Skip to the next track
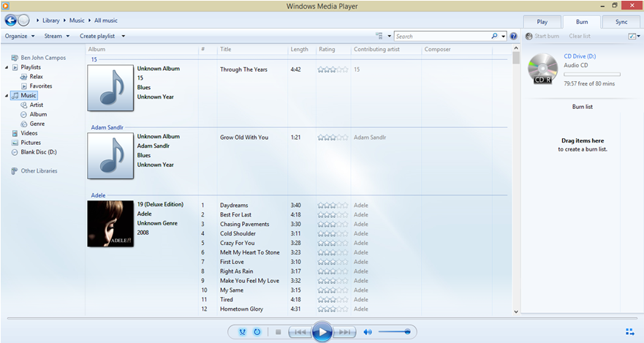644x343 pixels. [x=345, y=332]
